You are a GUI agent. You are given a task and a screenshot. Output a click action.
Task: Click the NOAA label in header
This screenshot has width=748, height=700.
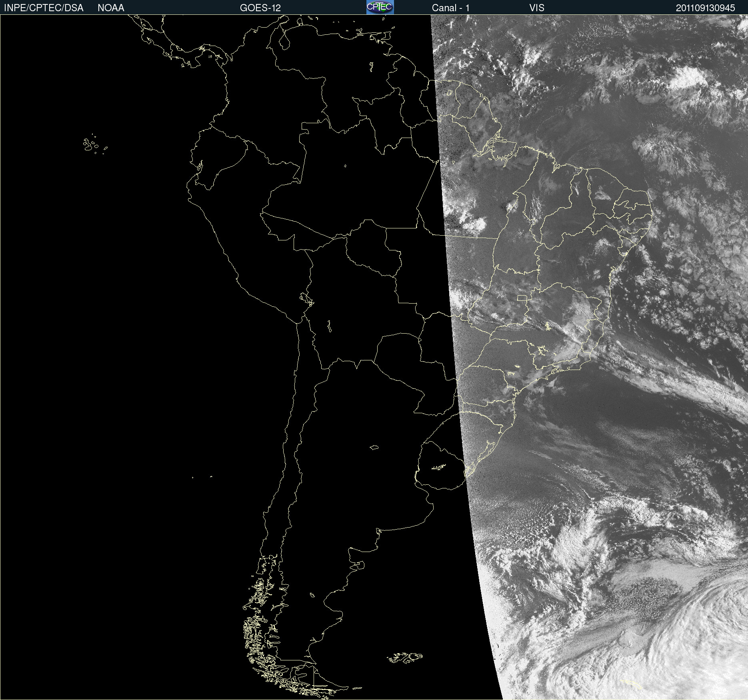111,8
